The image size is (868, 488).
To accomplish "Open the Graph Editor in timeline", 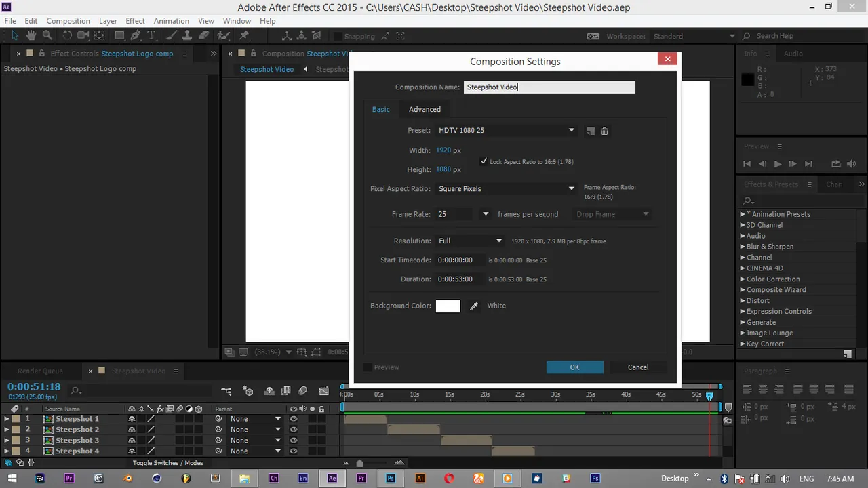I will (324, 391).
